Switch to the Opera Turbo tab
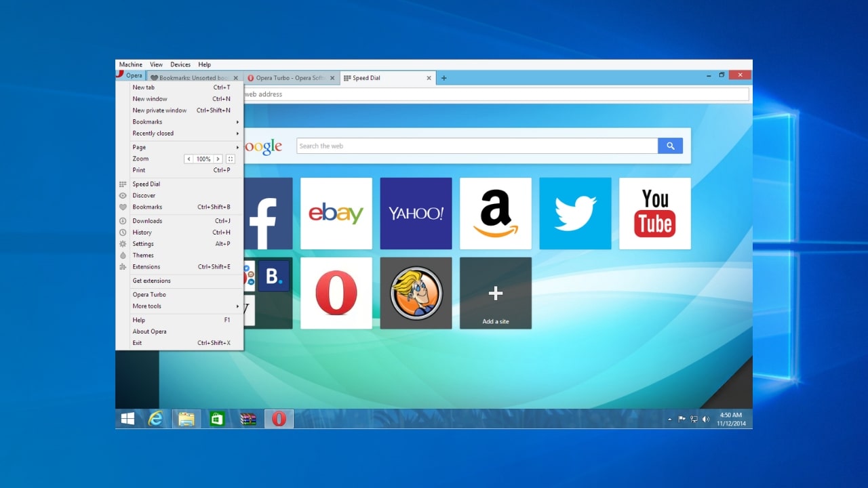This screenshot has height=488, width=868. pos(290,78)
